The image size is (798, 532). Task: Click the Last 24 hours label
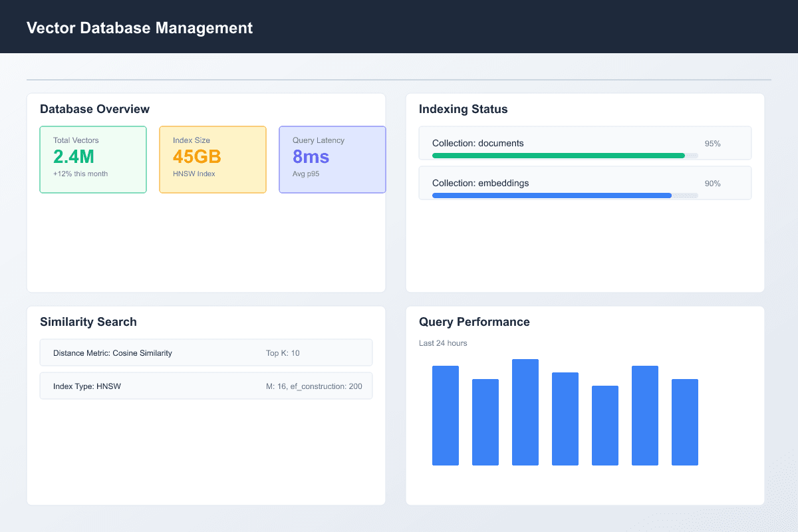(443, 343)
